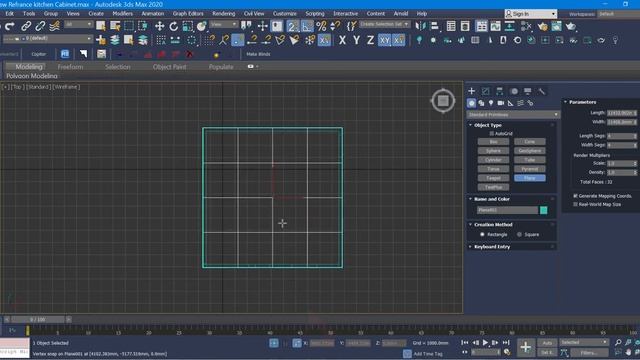Click the Bind to Space Warp icon

pyautogui.click(x=54, y=27)
